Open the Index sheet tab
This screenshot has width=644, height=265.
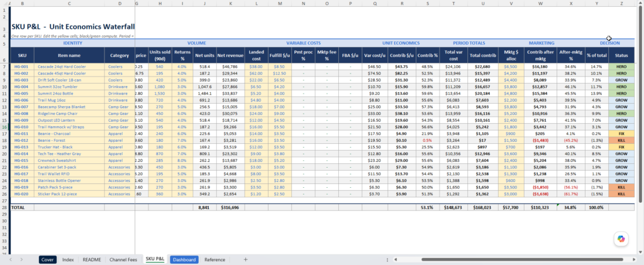tap(68, 260)
